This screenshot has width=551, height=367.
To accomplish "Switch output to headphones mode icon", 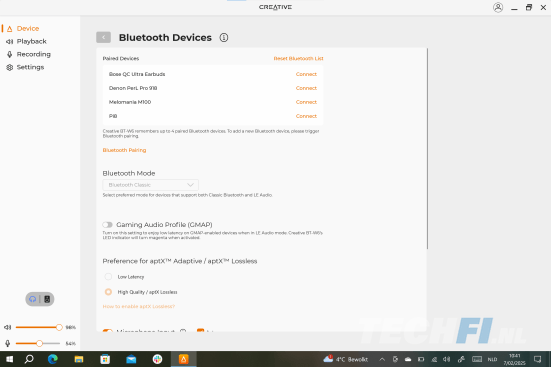I will pyautogui.click(x=33, y=299).
